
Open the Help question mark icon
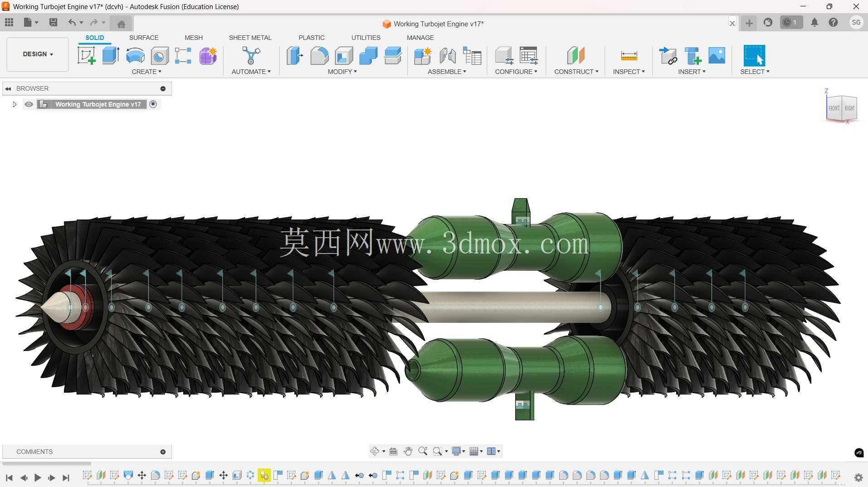coord(833,22)
